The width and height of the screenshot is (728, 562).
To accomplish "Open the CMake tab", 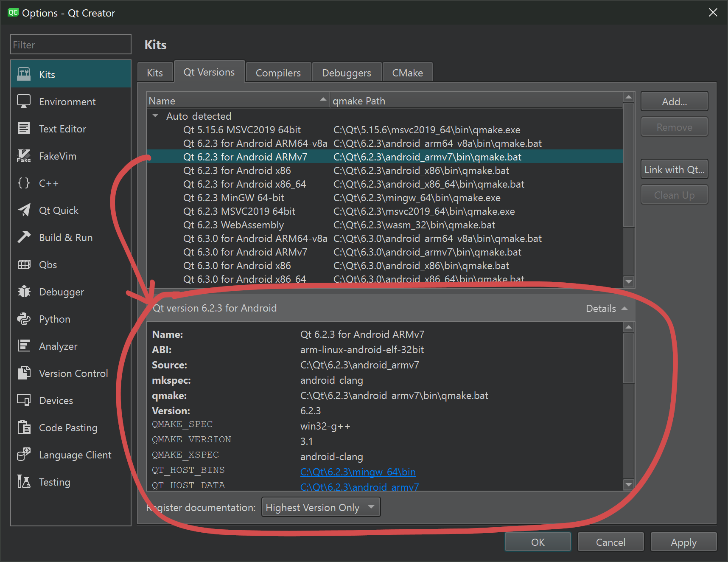I will click(407, 73).
